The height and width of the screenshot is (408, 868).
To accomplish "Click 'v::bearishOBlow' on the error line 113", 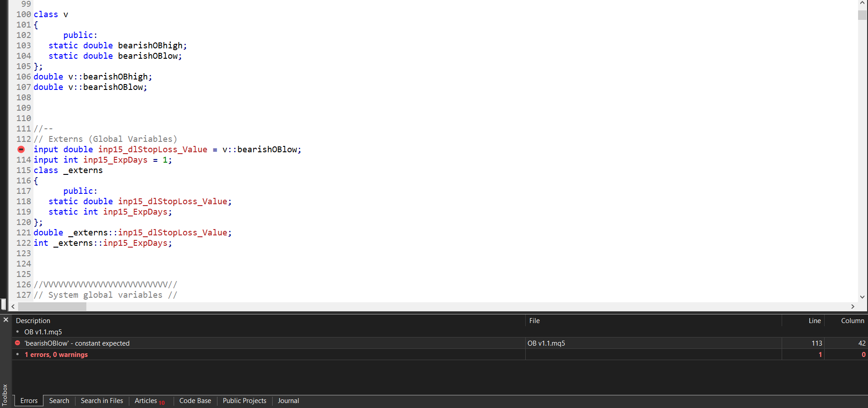I will click(260, 150).
